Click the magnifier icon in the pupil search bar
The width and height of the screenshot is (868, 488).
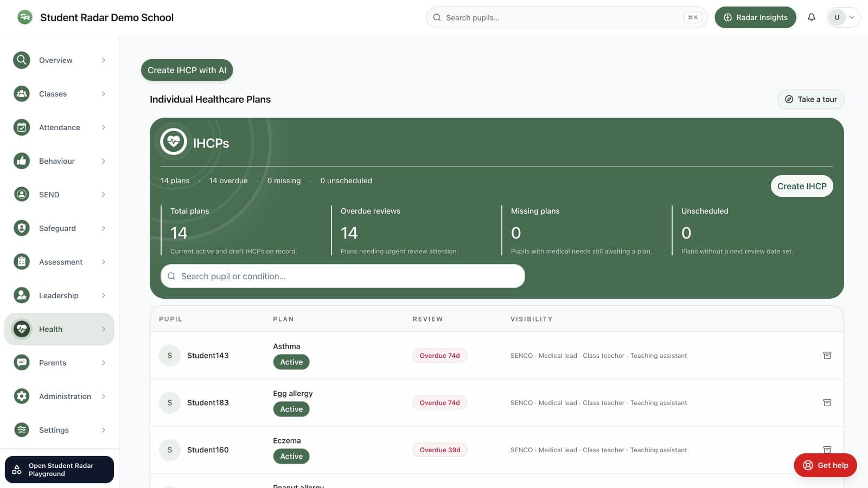click(437, 17)
